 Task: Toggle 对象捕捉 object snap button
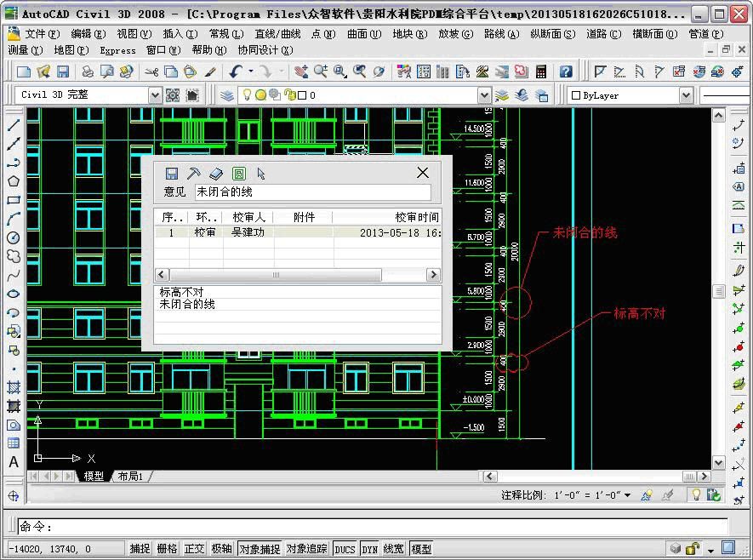point(260,549)
